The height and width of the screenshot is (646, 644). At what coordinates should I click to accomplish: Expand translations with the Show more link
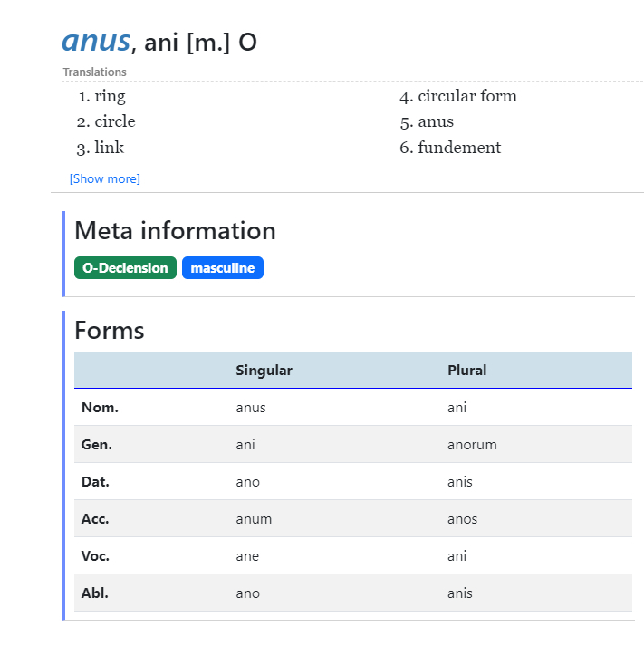pos(105,178)
